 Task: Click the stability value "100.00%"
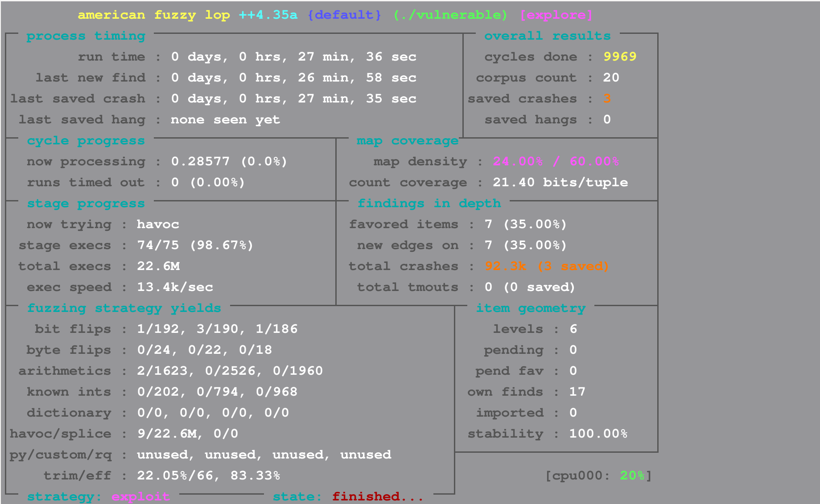598,434
